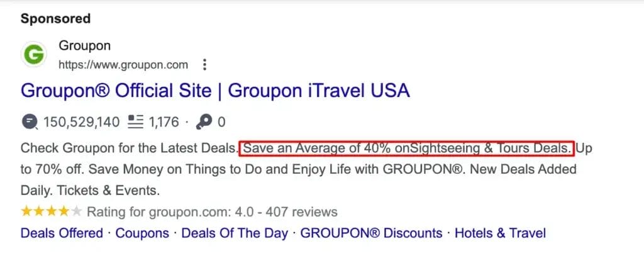Open the Hotels & Travel sitelink
This screenshot has width=644, height=275.
pos(500,233)
